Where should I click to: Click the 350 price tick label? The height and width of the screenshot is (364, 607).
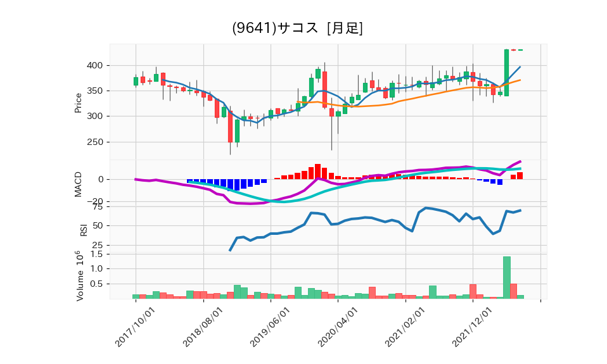(x=95, y=91)
